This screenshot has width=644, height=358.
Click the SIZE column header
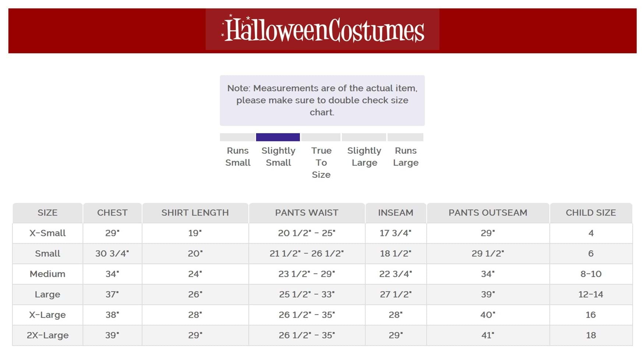point(47,213)
